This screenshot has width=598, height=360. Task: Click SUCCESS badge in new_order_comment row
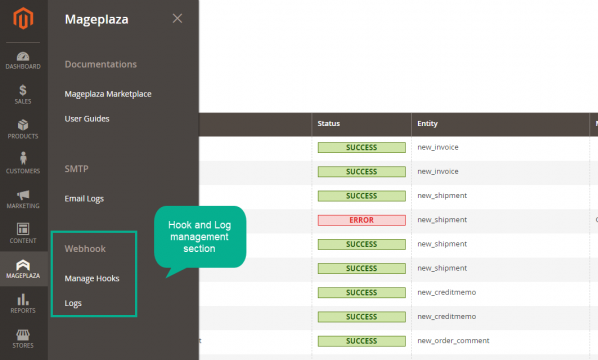pos(362,341)
